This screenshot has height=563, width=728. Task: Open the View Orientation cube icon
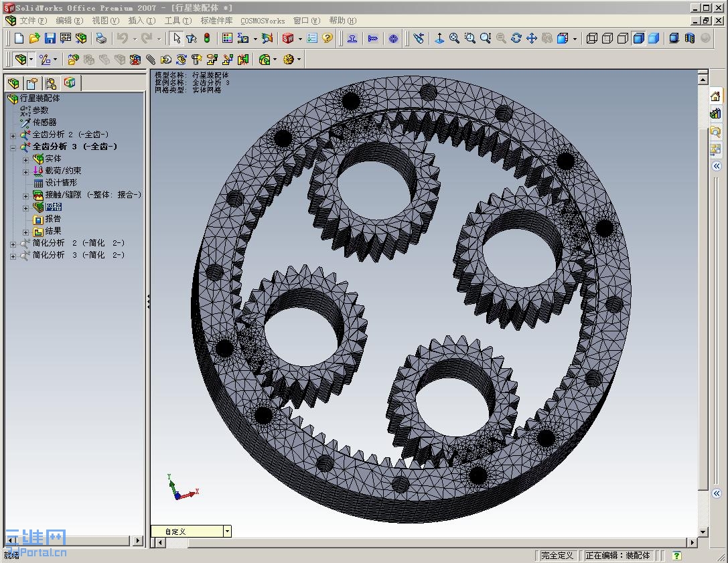(x=563, y=38)
